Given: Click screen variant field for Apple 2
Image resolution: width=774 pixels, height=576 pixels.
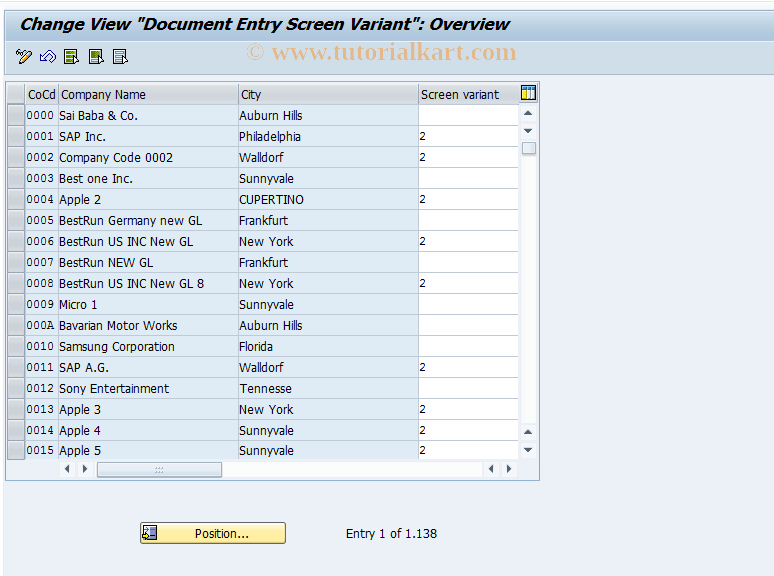Looking at the screenshot, I should (468, 199).
